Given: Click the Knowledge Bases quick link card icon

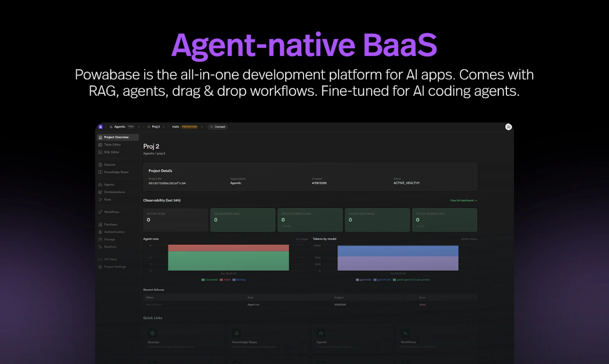Looking at the screenshot, I should coord(237,333).
